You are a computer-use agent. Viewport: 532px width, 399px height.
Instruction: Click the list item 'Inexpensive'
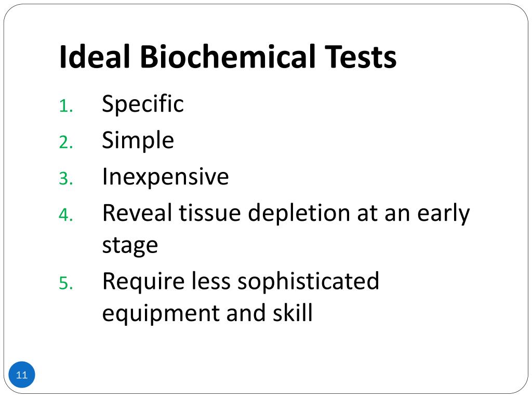coord(165,177)
